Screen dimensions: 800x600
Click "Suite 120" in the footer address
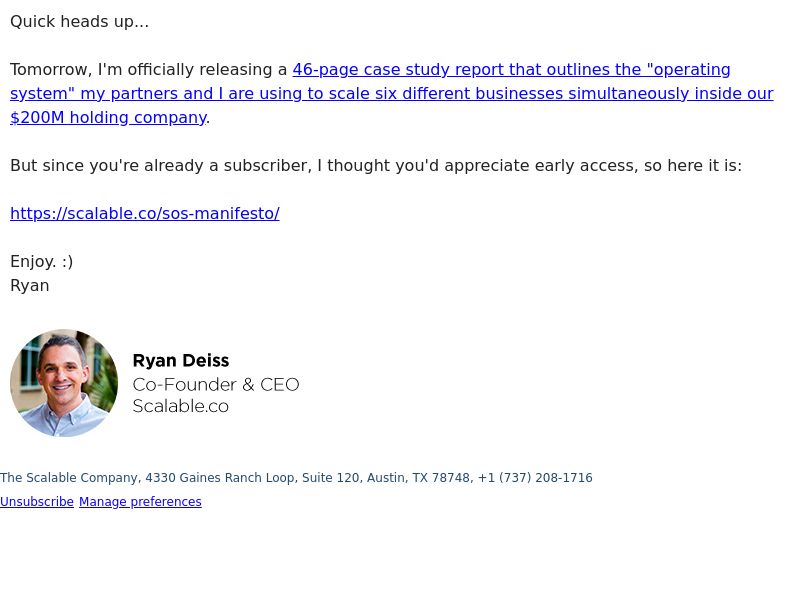tap(331, 478)
